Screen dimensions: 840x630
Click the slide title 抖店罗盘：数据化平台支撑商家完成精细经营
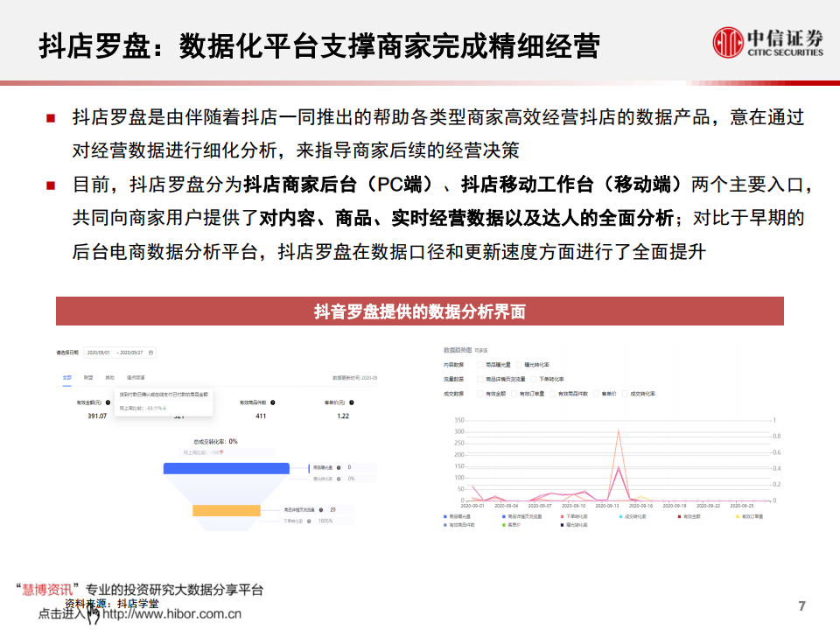(x=319, y=45)
